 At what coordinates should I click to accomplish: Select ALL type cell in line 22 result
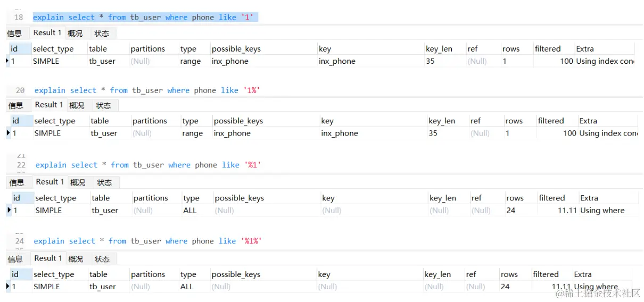click(190, 210)
